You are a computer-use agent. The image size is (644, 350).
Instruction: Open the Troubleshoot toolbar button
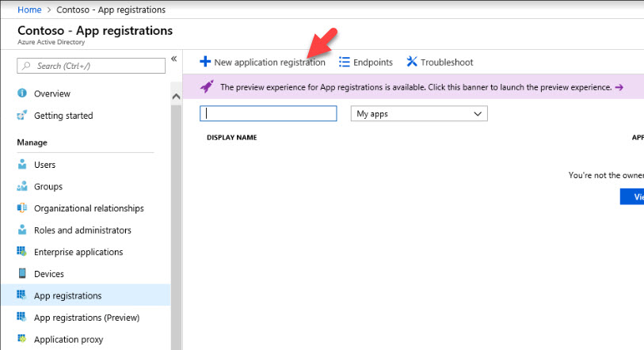click(440, 62)
